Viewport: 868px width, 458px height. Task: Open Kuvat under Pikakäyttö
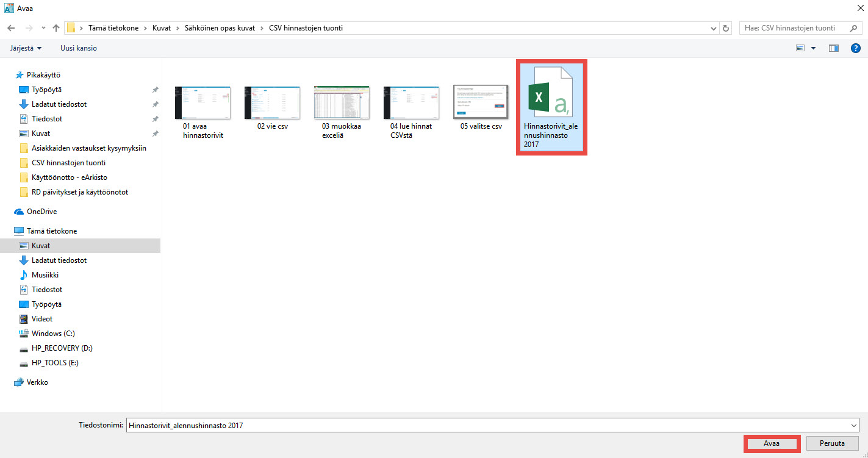[x=41, y=134]
